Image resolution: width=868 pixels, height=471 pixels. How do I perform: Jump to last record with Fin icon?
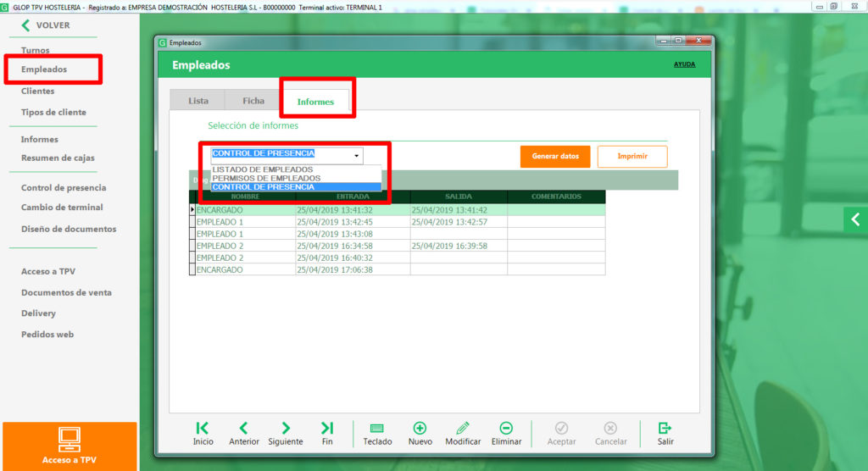(326, 429)
